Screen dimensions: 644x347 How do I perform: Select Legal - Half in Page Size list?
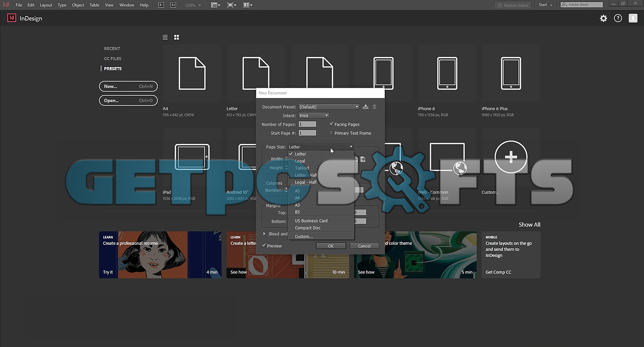321,182
